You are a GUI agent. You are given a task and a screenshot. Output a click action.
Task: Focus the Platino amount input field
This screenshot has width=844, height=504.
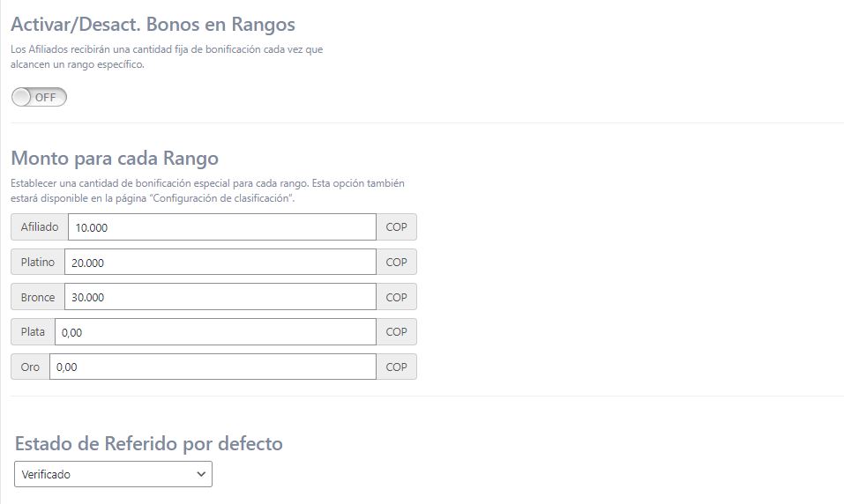(x=220, y=263)
